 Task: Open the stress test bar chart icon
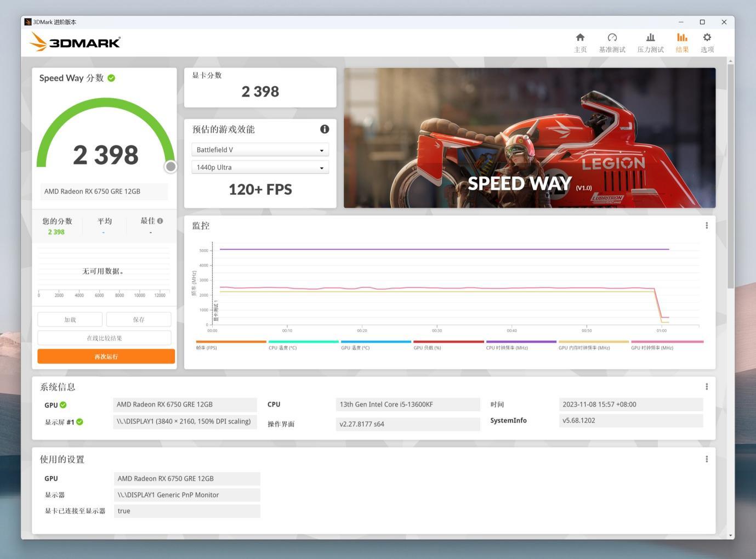[650, 37]
